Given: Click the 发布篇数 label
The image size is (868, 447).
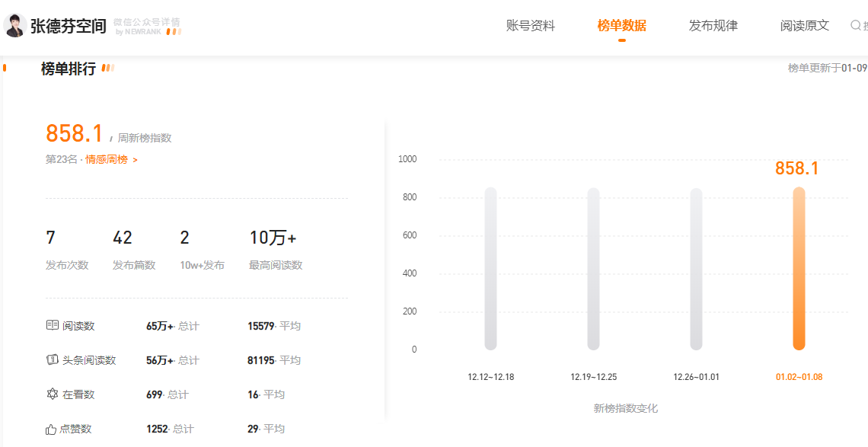Looking at the screenshot, I should point(134,265).
